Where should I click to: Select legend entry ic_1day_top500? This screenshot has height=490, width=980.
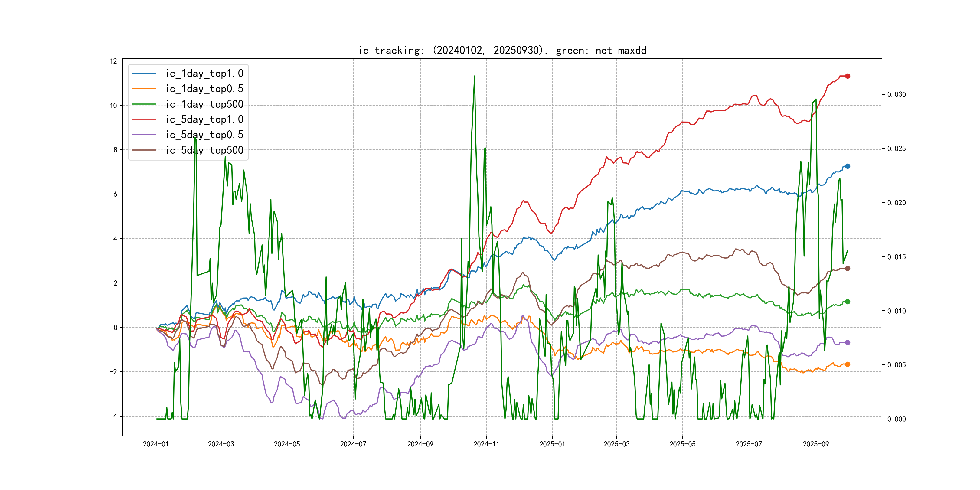pos(204,104)
